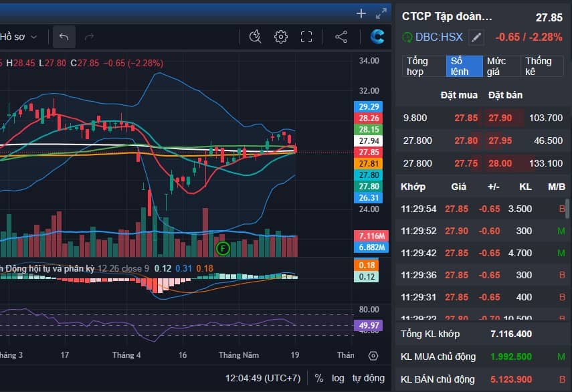Click the Tháng 4 date label on time axis

click(126, 355)
